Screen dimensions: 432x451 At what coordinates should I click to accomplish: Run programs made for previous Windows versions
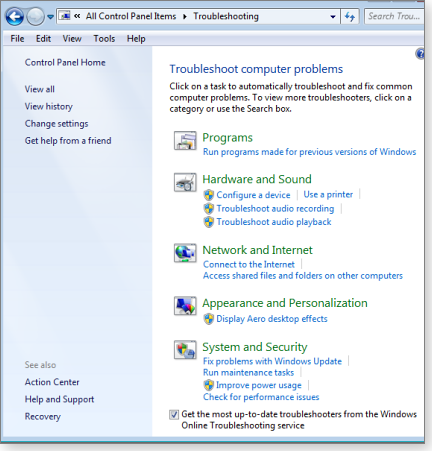point(310,152)
